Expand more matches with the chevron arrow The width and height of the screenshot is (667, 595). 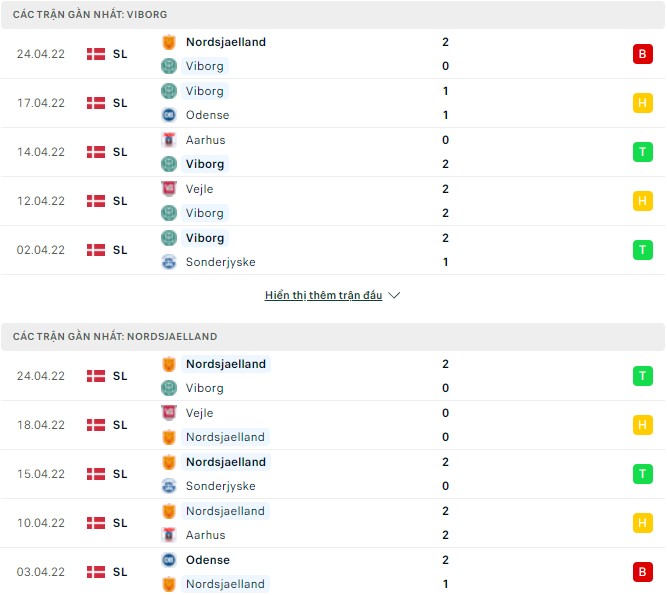pos(394,296)
